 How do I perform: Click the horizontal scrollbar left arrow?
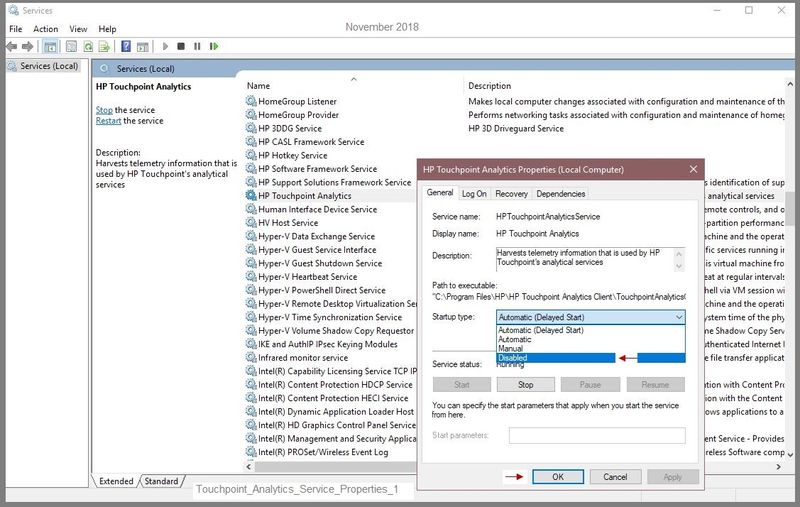249,467
